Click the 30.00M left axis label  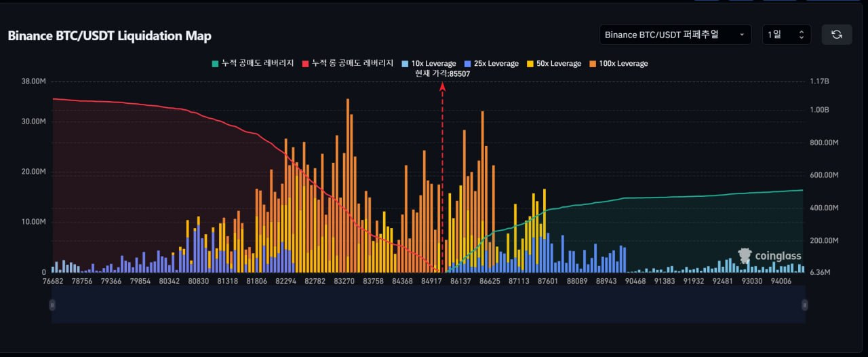point(33,121)
